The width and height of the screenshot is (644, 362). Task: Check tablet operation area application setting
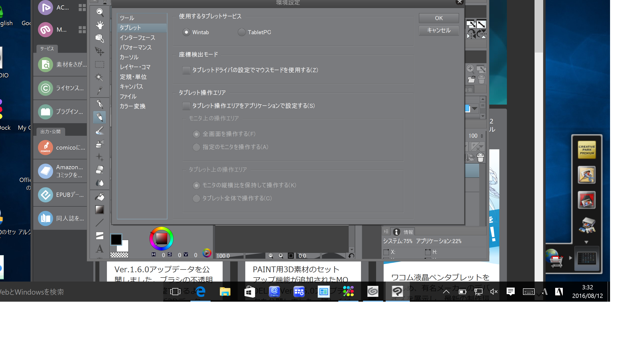[x=186, y=106]
